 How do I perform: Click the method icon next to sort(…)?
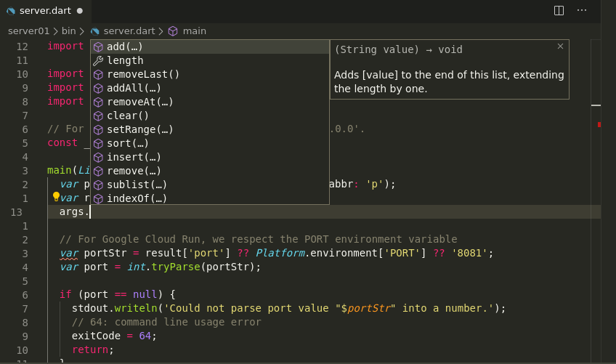pos(98,143)
